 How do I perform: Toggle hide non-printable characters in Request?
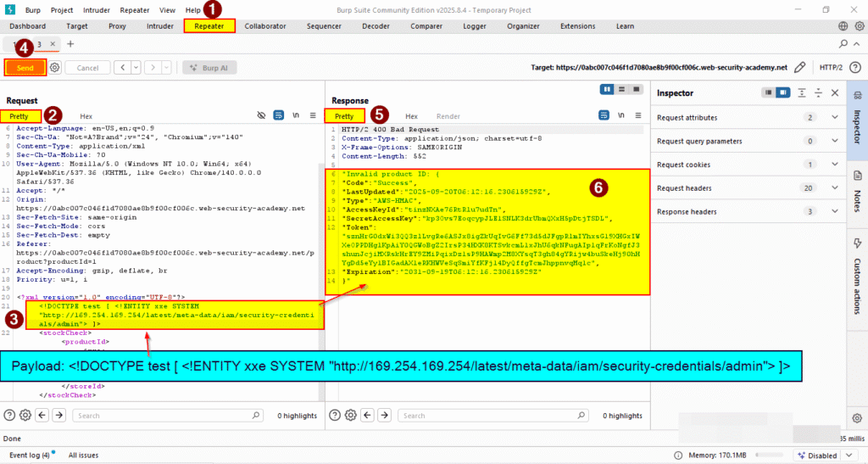(x=261, y=115)
